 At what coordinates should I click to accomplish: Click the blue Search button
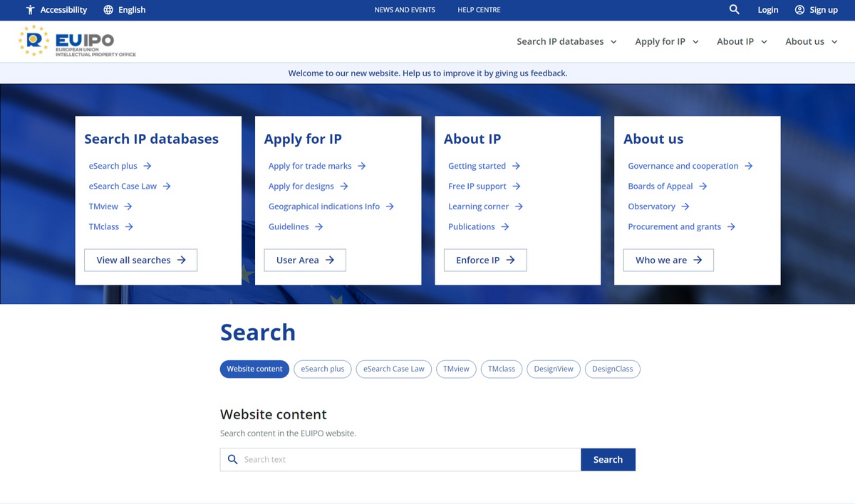coord(608,460)
